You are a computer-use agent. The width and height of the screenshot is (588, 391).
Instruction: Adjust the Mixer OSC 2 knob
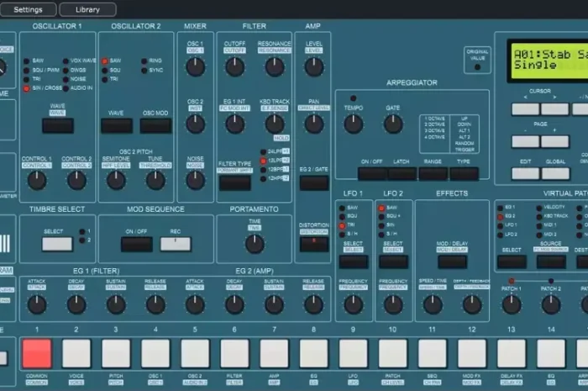coord(196,124)
